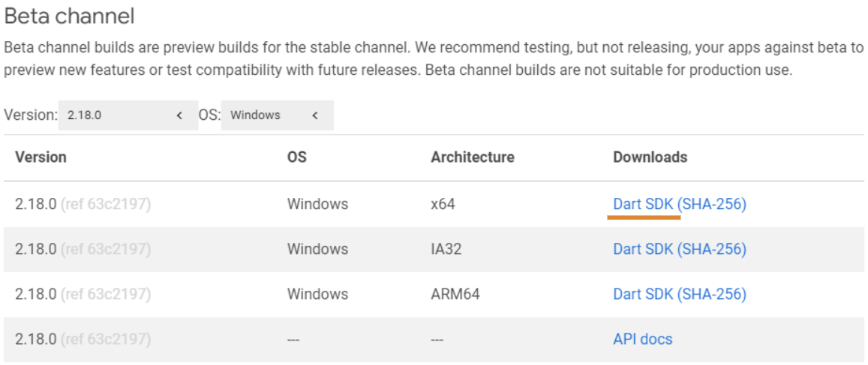
Task: Download Dart SDK for Windows IA32
Action: tap(643, 250)
